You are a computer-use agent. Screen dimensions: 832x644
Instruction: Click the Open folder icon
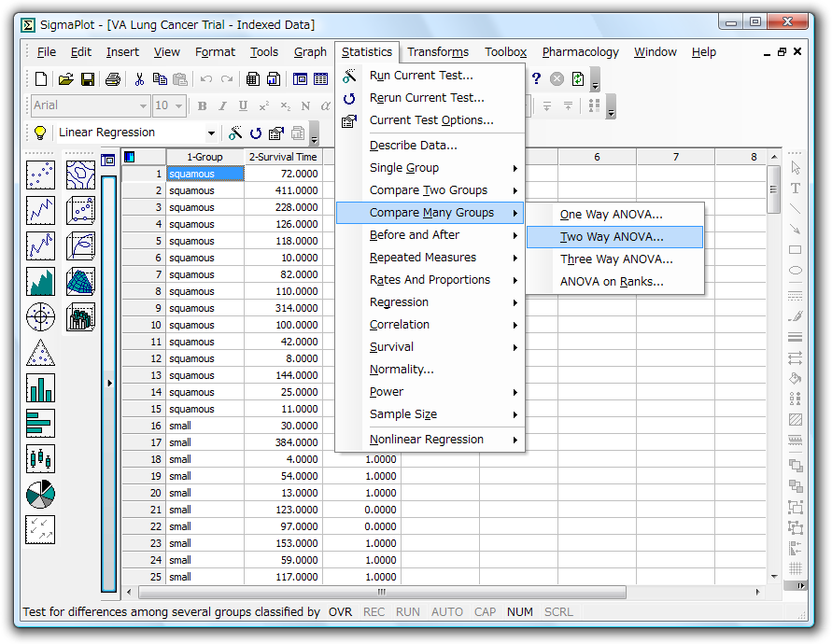[65, 79]
